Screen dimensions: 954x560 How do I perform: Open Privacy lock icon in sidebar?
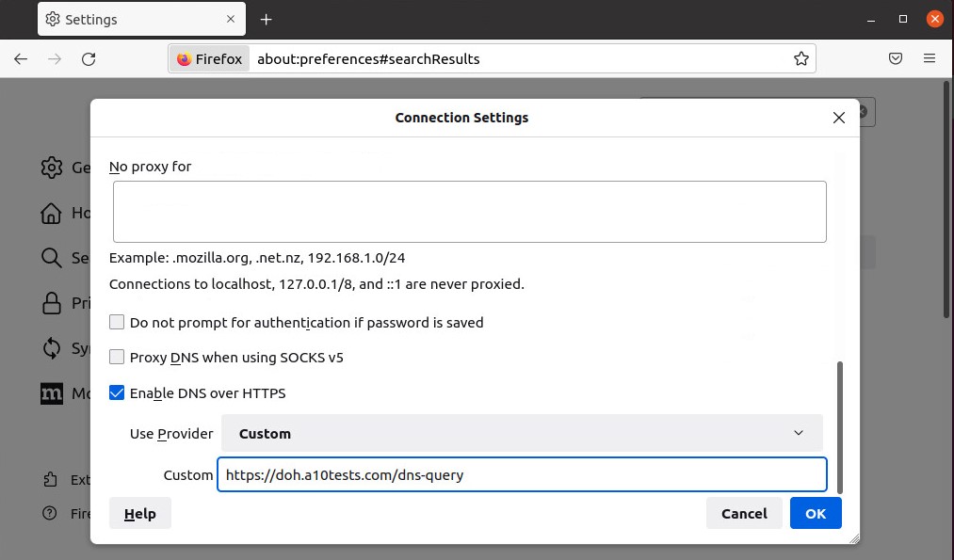(x=52, y=303)
